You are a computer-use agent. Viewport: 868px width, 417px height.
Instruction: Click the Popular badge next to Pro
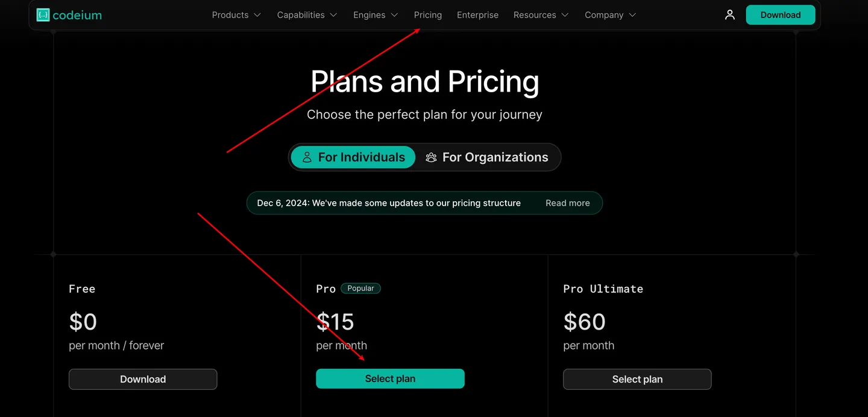360,289
